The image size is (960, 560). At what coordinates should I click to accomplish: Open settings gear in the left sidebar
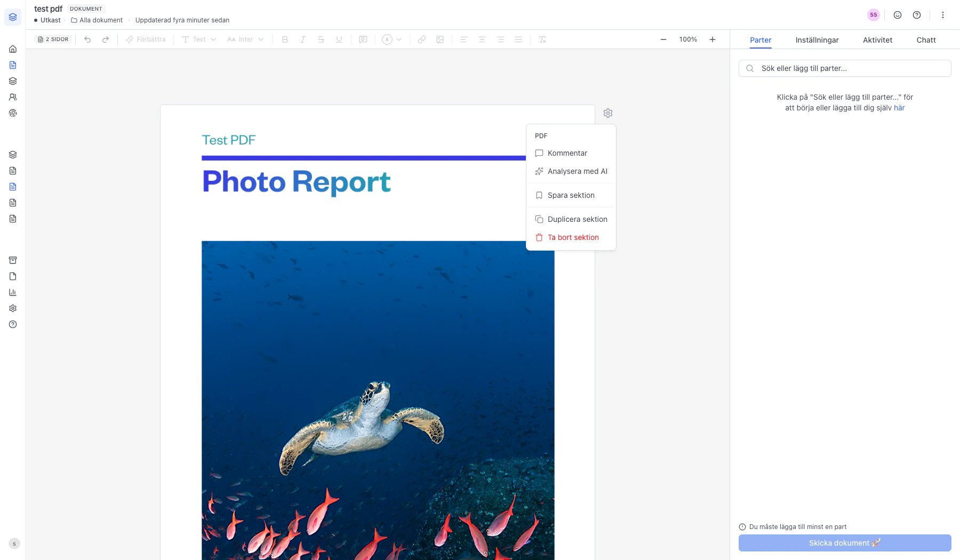tap(13, 308)
